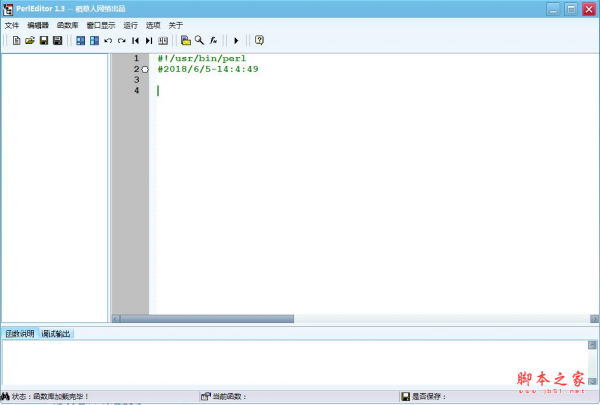Toggle the breakpoint marker on line 2
Viewport: 600px width, 405px height.
click(145, 69)
